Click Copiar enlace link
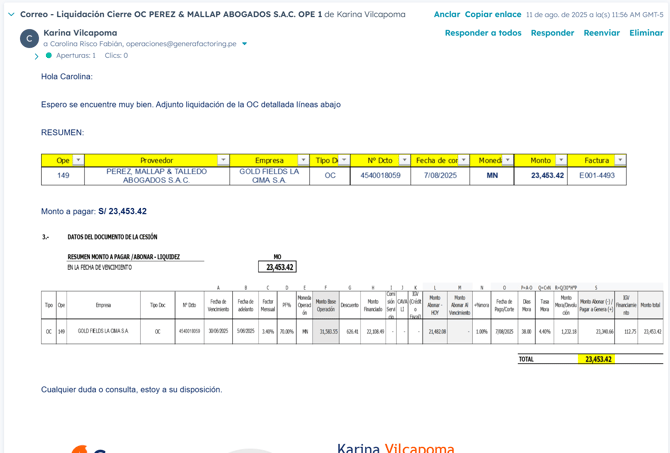The width and height of the screenshot is (670, 453). 493,14
